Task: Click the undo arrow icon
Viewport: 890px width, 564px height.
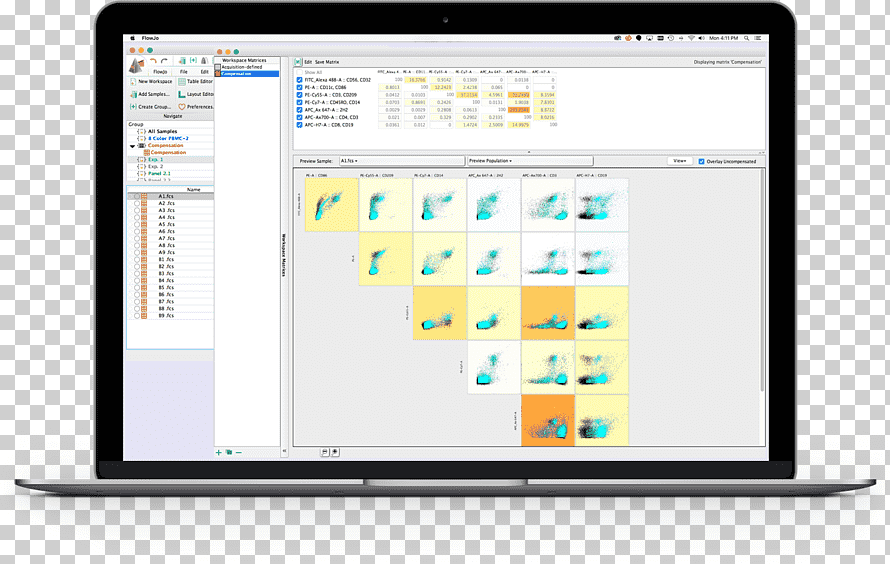Action: pos(153,61)
